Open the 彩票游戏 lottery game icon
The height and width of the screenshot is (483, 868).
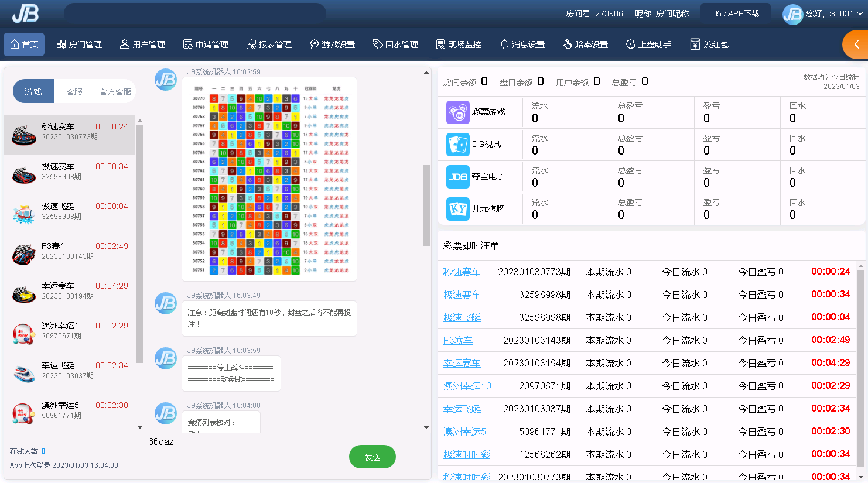point(457,112)
